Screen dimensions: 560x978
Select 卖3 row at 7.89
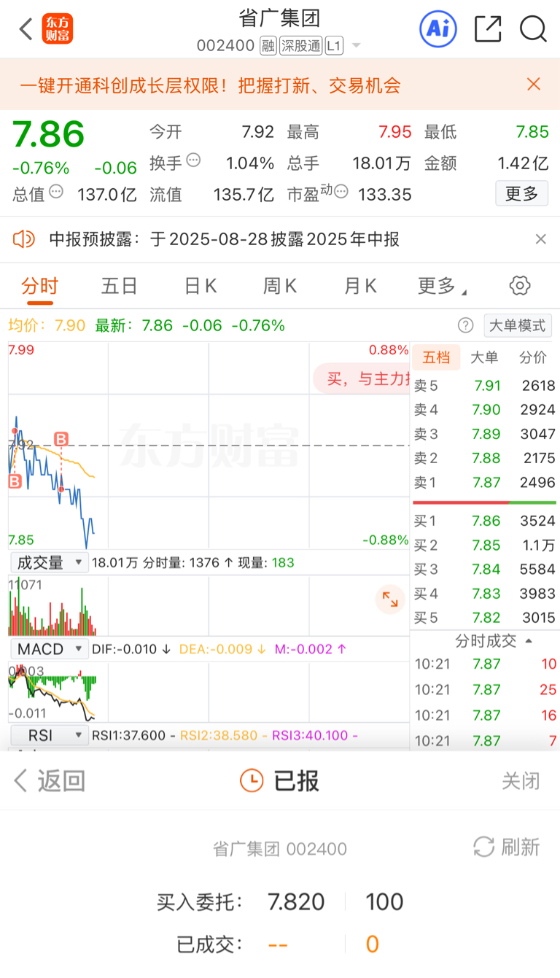click(x=484, y=434)
